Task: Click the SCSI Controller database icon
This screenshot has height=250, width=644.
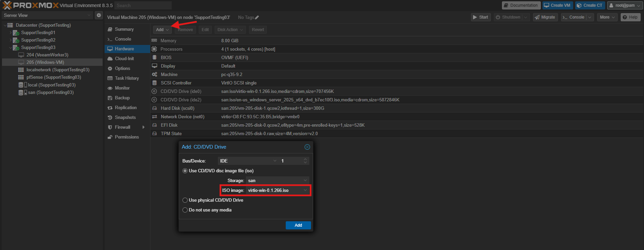Action: (154, 83)
